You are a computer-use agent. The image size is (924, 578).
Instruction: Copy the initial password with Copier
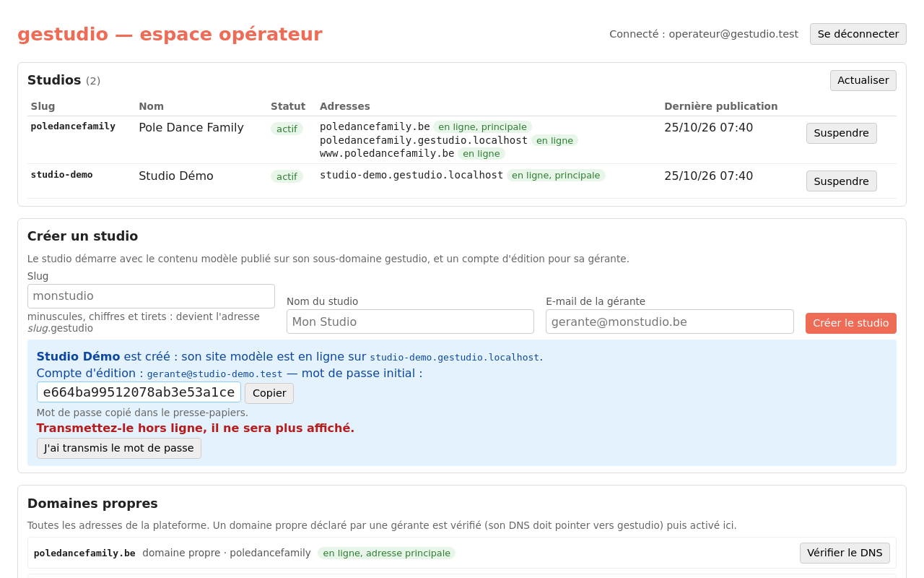pos(269,393)
